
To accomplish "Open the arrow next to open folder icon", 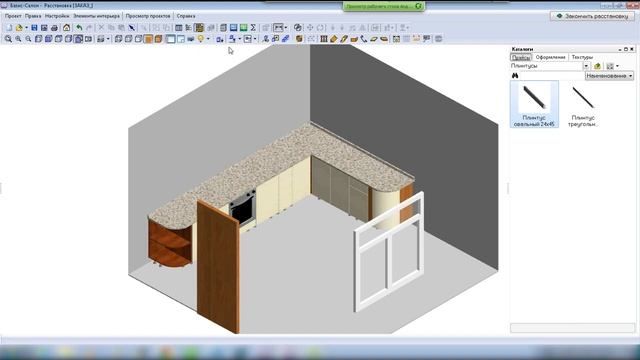I will (27, 28).
